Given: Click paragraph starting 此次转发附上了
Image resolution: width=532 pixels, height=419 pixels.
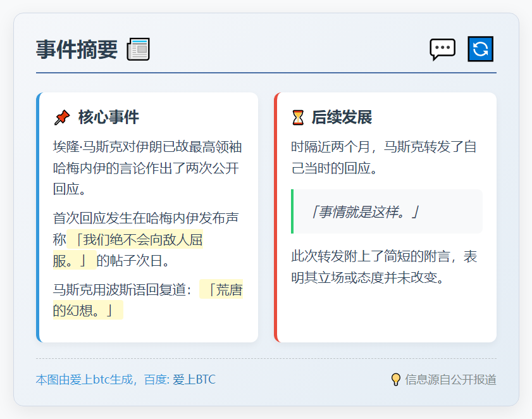Looking at the screenshot, I should 384,267.
